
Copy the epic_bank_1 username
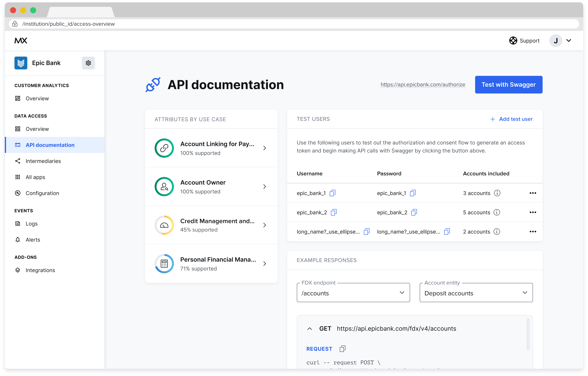[x=333, y=193]
